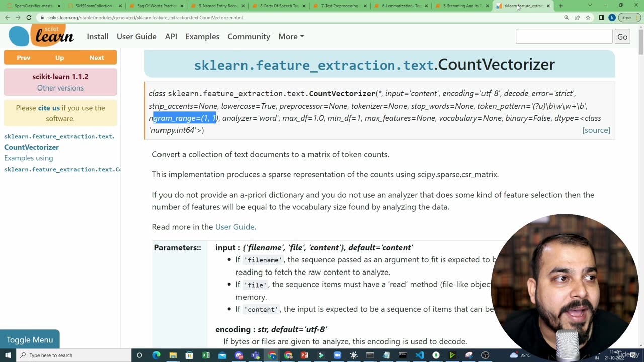The height and width of the screenshot is (362, 644).
Task: Launch PowerPoint from the taskbar
Action: pyautogui.click(x=304, y=355)
